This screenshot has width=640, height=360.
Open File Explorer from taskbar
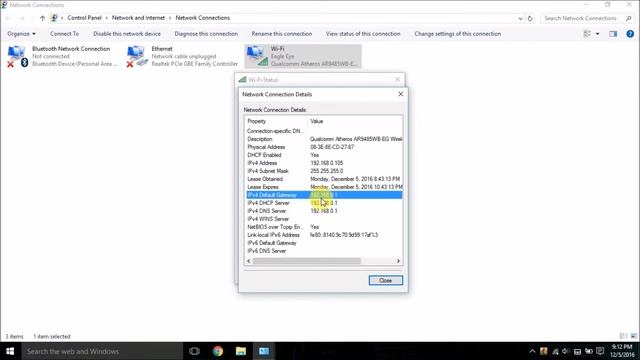[241, 351]
